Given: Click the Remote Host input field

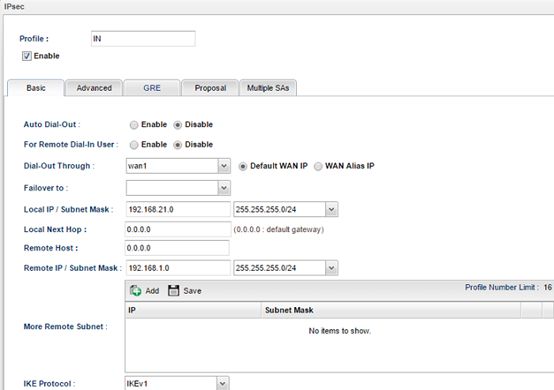Looking at the screenshot, I should 177,248.
